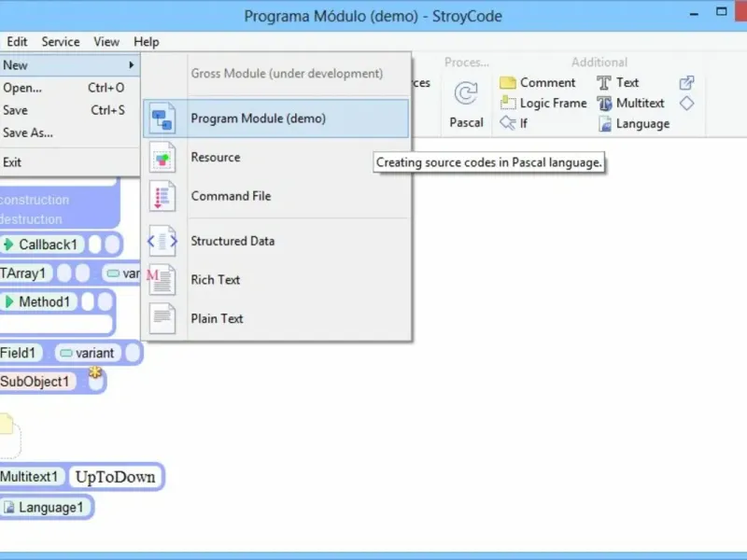Screen dimensions: 747x560
Task: Select Resource in New submenu
Action: click(276, 157)
